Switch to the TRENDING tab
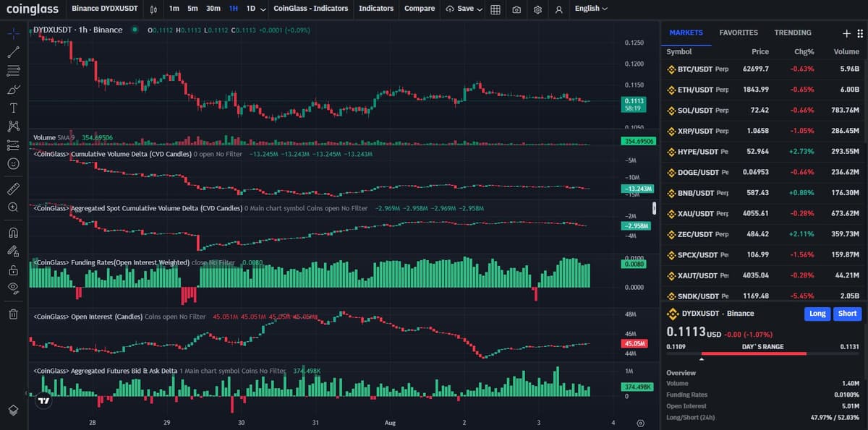868x430 pixels. coord(793,33)
